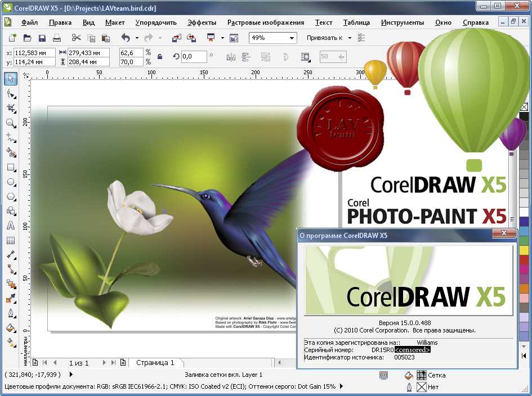
Task: Undo the last action
Action: (126, 38)
